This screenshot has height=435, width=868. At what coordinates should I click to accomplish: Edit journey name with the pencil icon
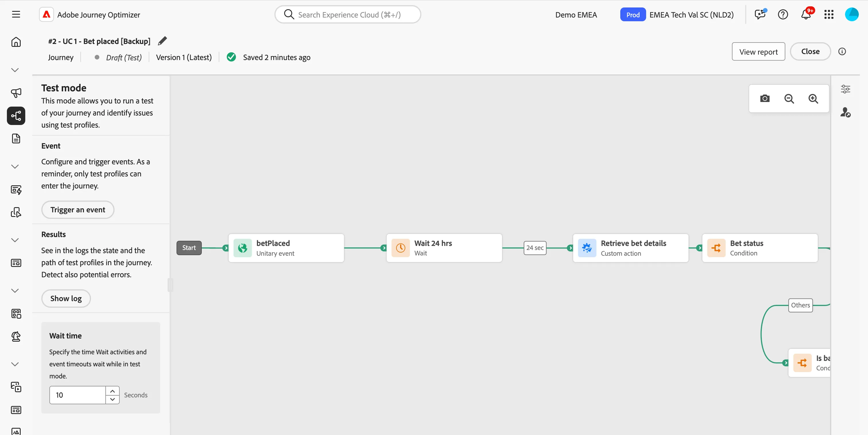coord(162,41)
